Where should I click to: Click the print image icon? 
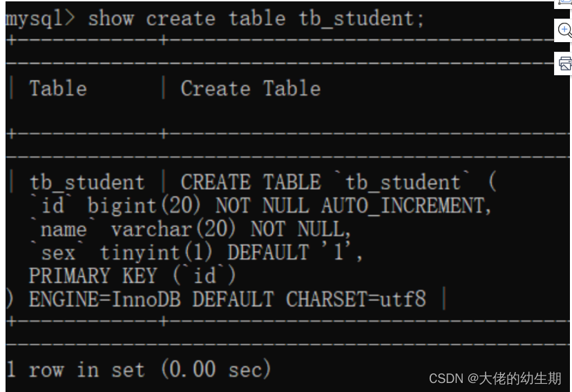[x=563, y=63]
